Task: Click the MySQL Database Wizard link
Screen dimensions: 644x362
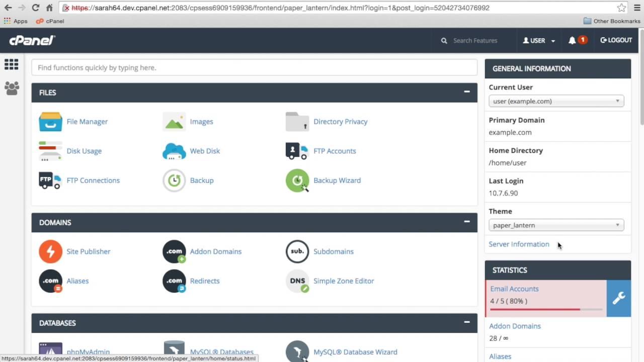Action: click(355, 352)
